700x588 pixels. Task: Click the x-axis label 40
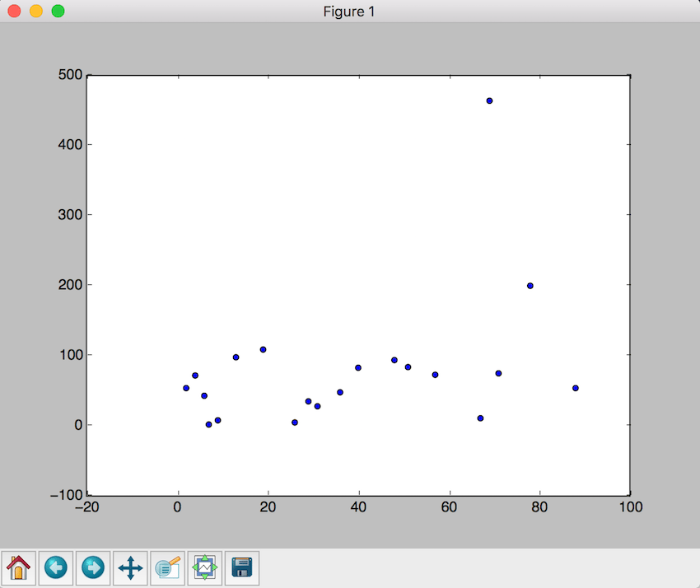click(358, 507)
